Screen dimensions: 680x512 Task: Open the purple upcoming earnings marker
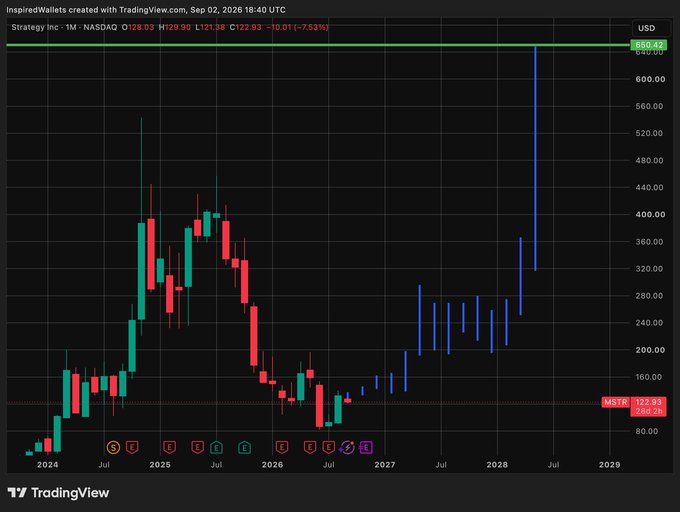coord(366,447)
